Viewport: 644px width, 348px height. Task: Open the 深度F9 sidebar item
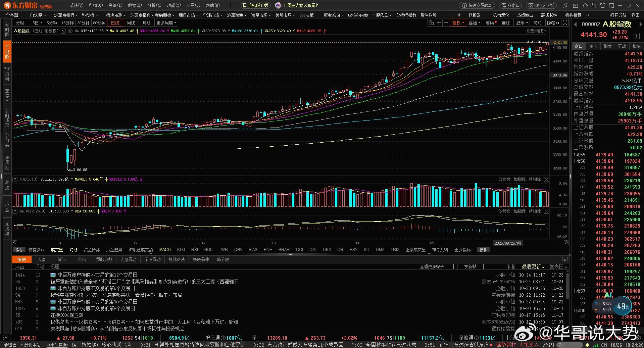click(x=7, y=96)
